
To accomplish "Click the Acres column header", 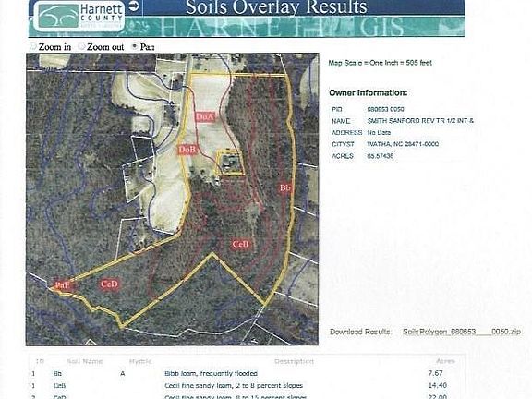I will 445,361.
